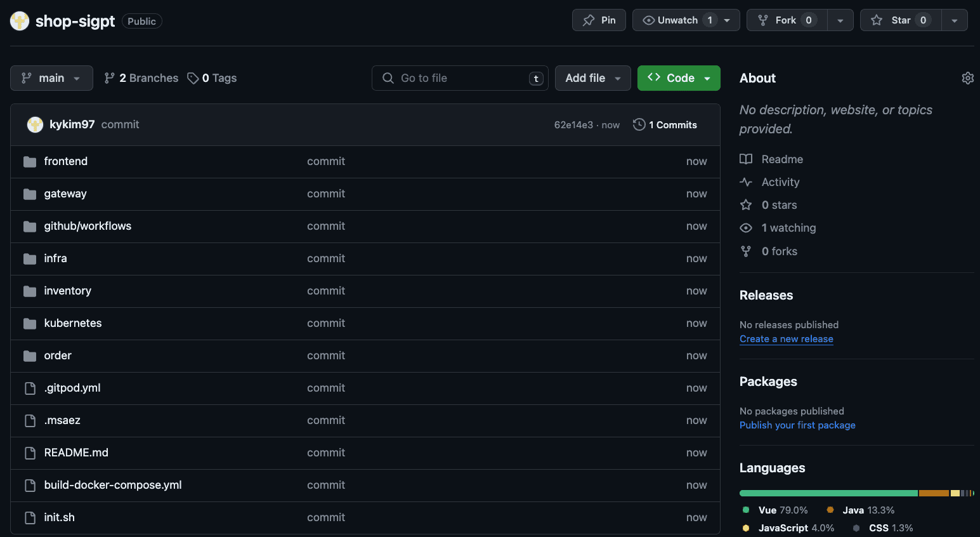This screenshot has width=980, height=537.
Task: Open the kykim97 user profile link
Action: tap(72, 124)
